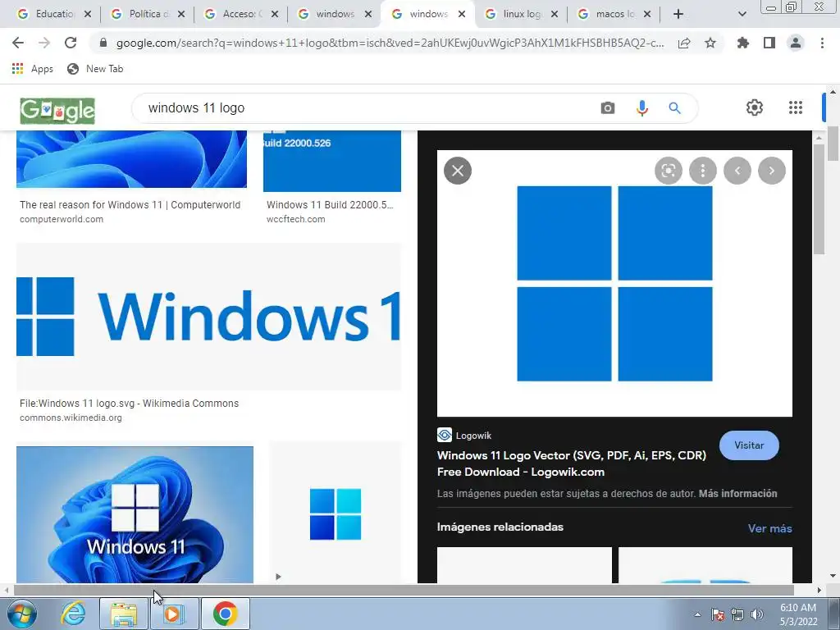
Task: Open the volume speaker tray icon
Action: click(x=757, y=614)
